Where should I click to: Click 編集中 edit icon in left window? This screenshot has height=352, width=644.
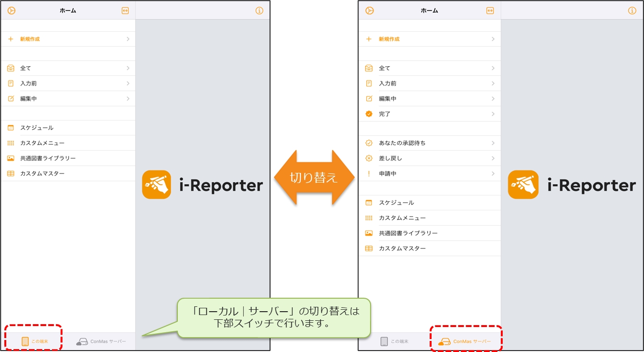pos(11,98)
